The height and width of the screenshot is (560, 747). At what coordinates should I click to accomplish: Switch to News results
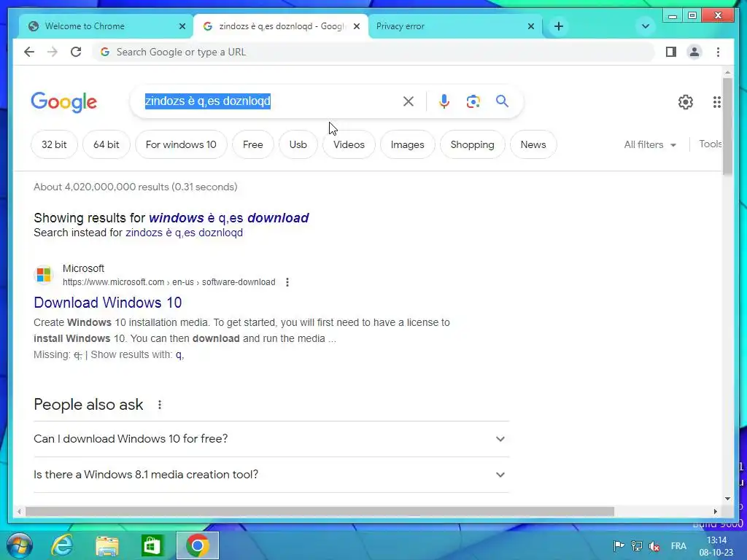point(533,144)
